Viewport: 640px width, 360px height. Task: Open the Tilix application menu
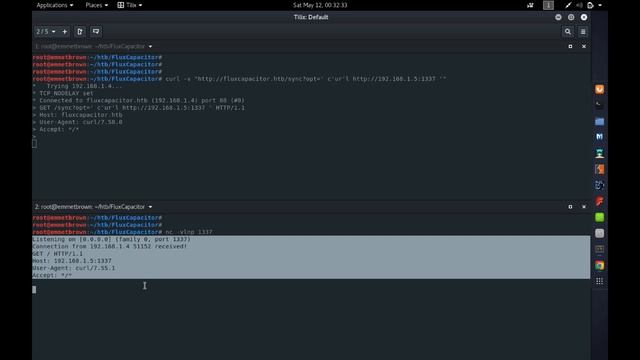pyautogui.click(x=130, y=5)
